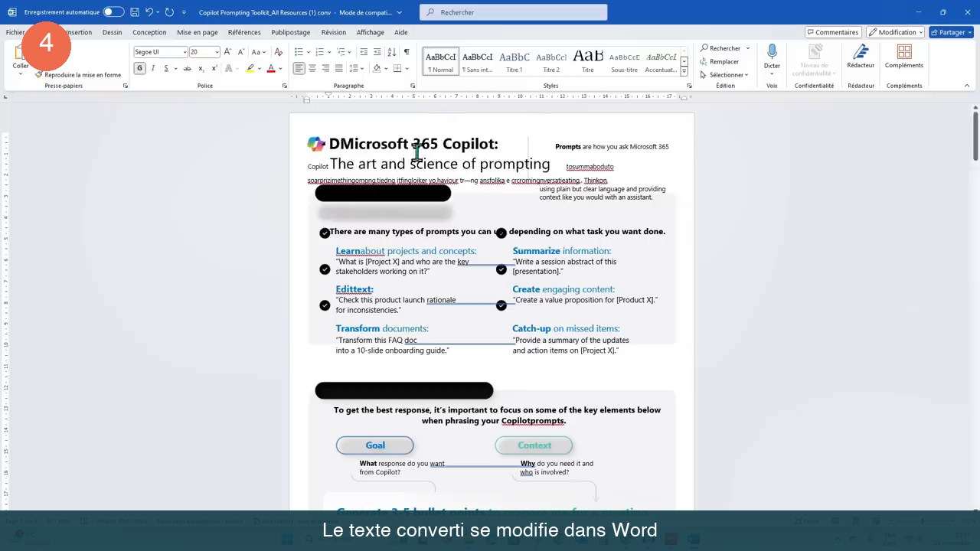This screenshot has height=551, width=980.
Task: Switch to the Mise en page tab
Action: click(198, 32)
